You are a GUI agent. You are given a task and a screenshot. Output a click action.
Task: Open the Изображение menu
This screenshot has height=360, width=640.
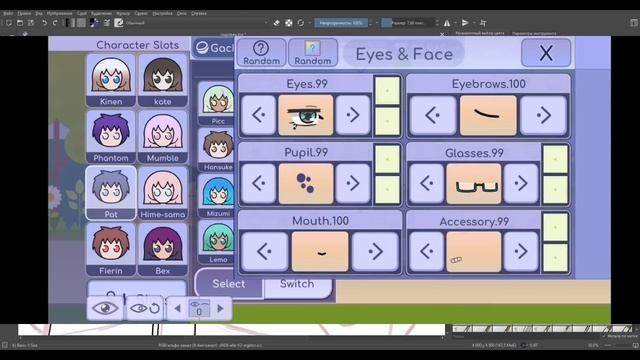click(x=59, y=13)
